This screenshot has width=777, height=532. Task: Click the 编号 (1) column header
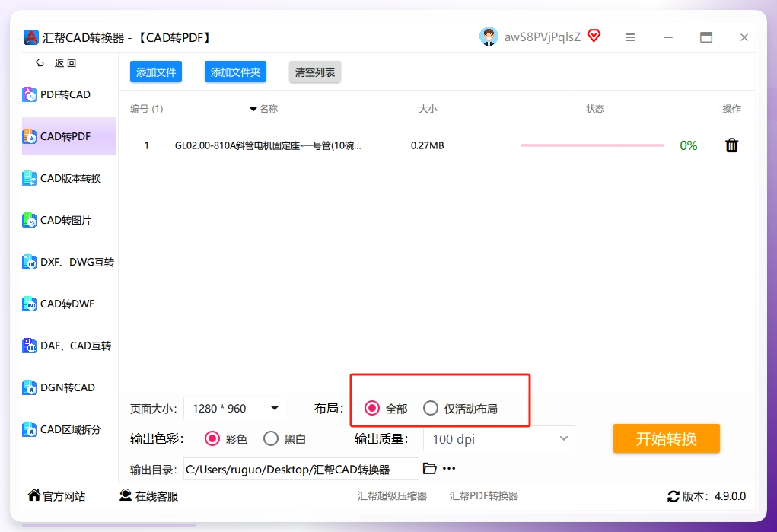tap(147, 109)
